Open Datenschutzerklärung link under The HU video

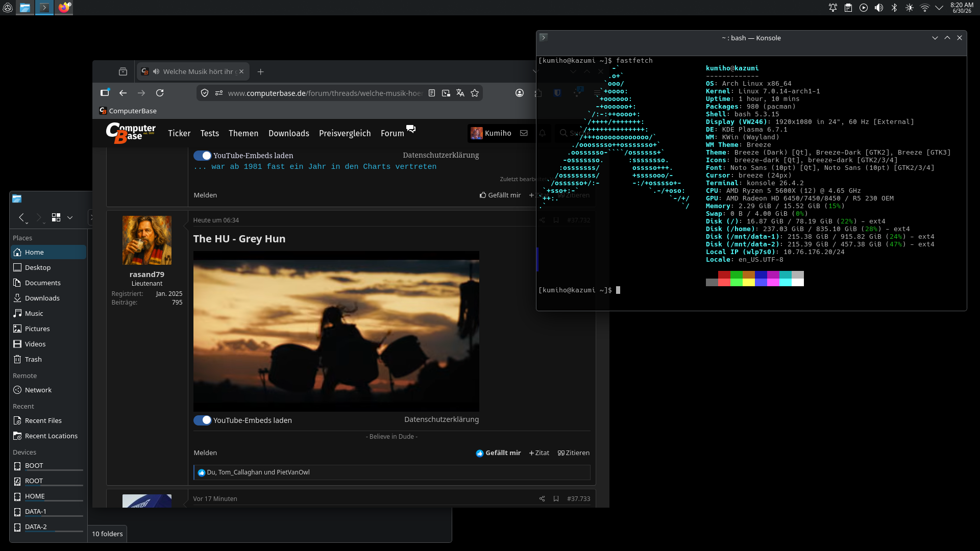click(442, 419)
